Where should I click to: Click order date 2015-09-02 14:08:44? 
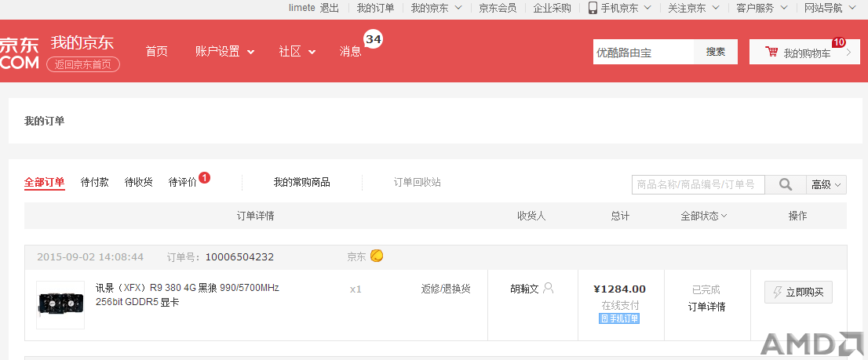click(90, 257)
